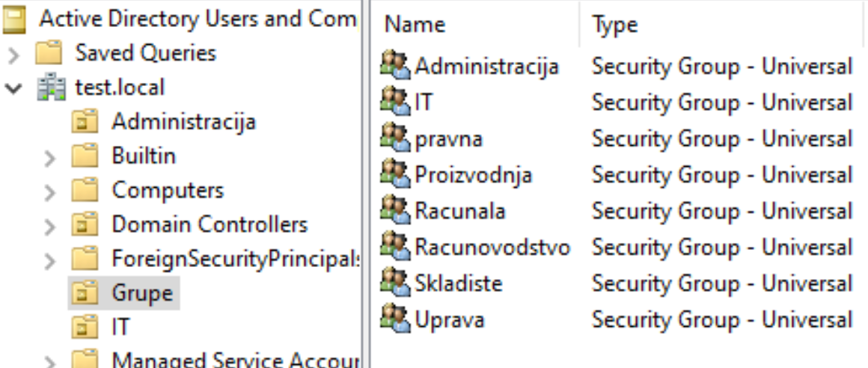Select the Uprava group icon
This screenshot has height=368, width=868.
tap(395, 319)
